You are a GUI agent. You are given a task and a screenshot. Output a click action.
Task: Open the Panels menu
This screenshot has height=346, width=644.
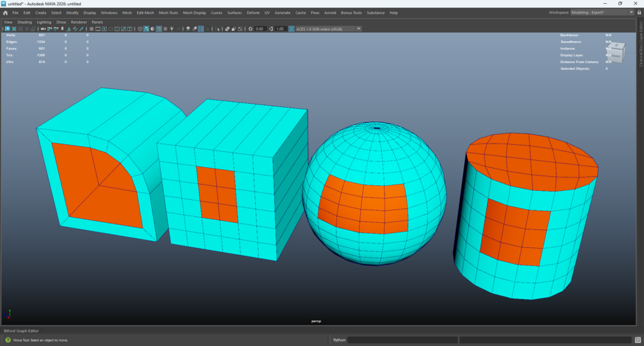(97, 22)
